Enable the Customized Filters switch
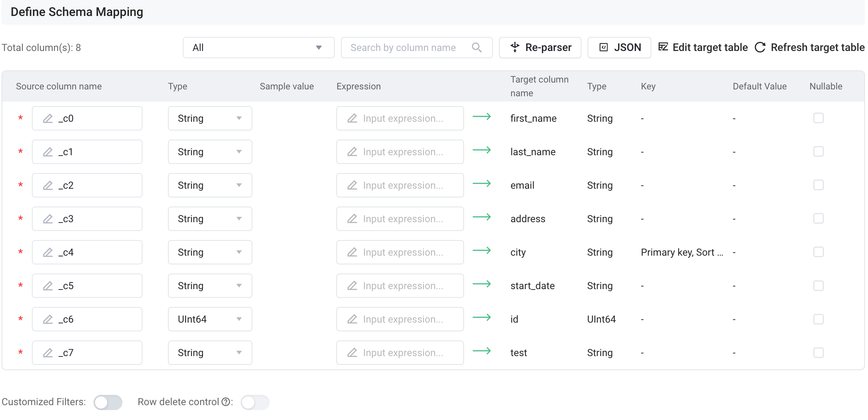 (108, 402)
